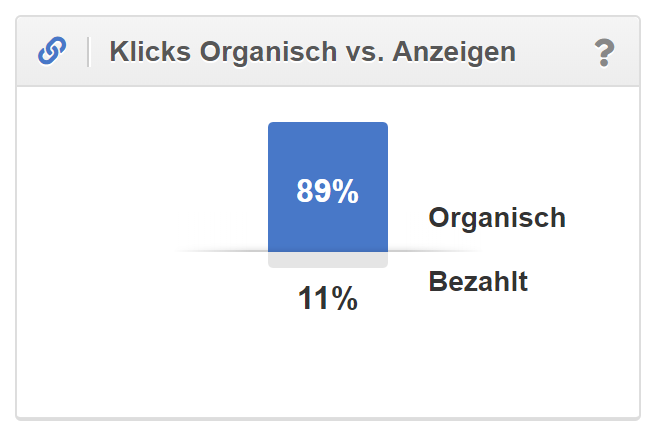The image size is (658, 437).
Task: Click the blue chain link icon
Action: coord(52,51)
